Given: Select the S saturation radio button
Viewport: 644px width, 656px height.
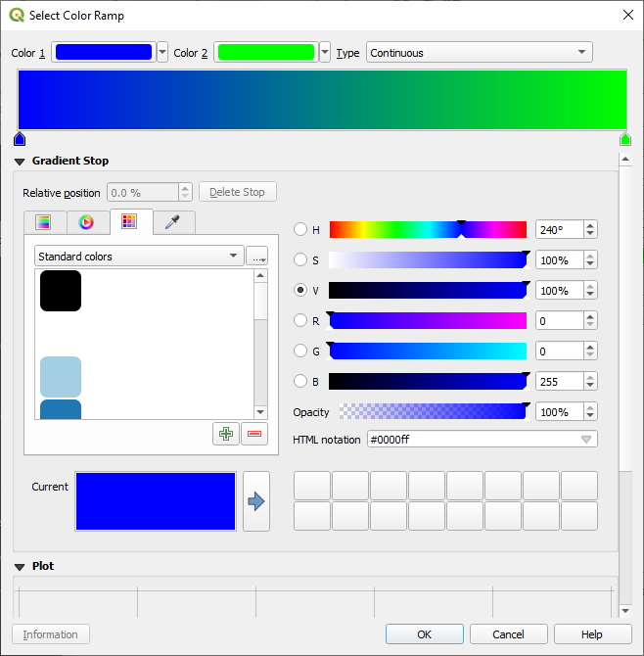Looking at the screenshot, I should [301, 260].
